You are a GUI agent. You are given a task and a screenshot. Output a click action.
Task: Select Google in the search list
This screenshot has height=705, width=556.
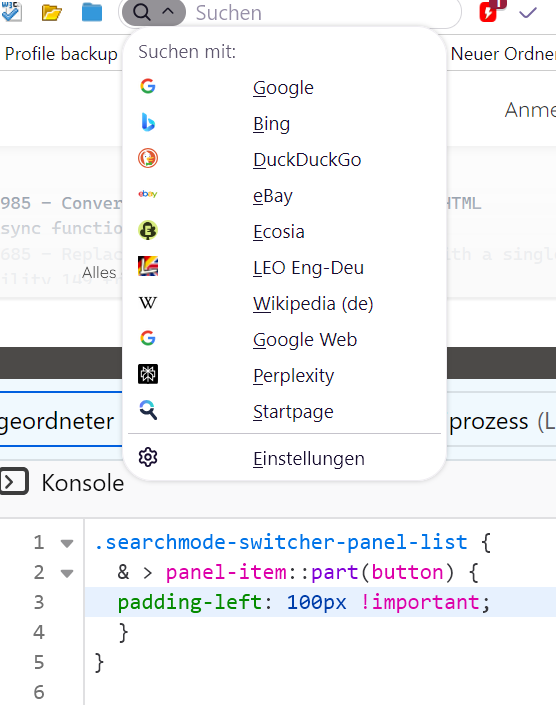coord(284,87)
